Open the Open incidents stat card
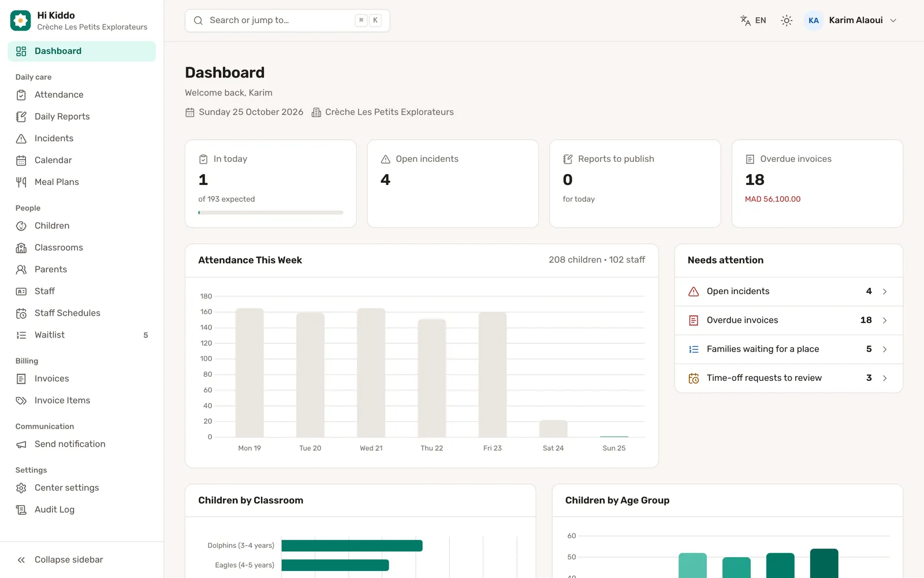The image size is (924, 578). 453,184
